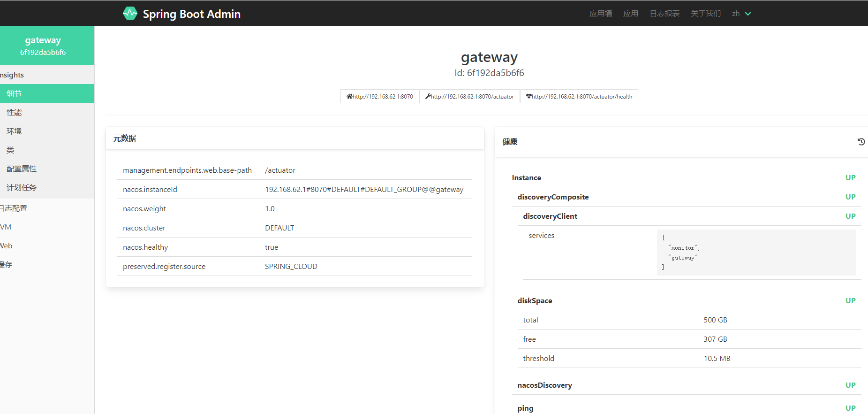Viewport: 868px width, 414px height.
Task: Open 日志配置 sidebar section
Action: 47,208
